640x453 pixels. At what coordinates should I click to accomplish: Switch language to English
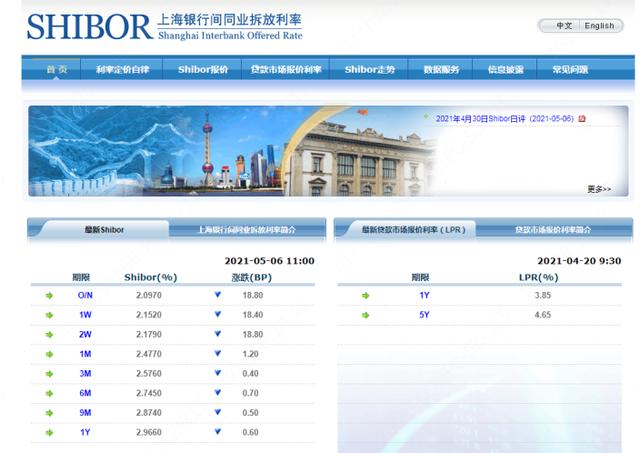pos(600,26)
